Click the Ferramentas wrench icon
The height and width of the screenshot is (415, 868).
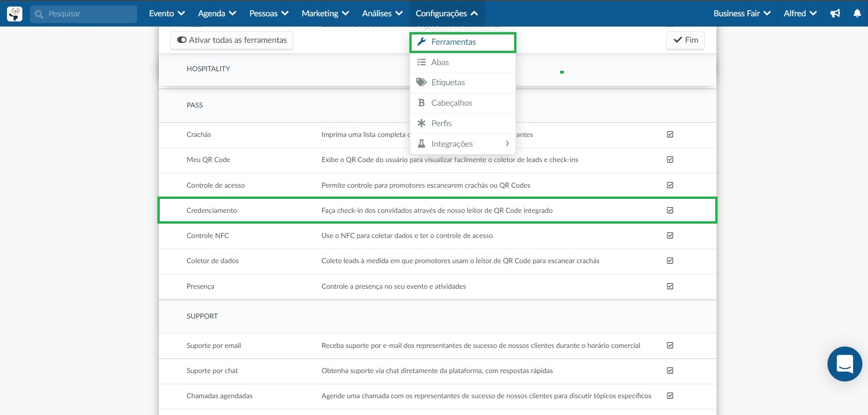[x=421, y=41]
